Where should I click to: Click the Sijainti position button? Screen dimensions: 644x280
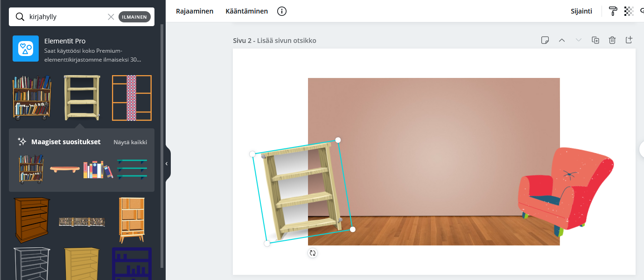[581, 11]
